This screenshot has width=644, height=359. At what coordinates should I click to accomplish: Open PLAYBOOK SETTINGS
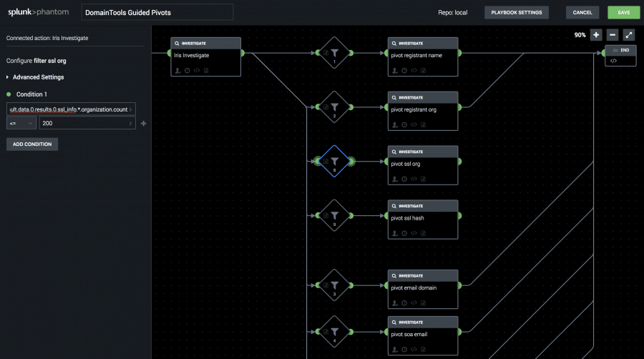click(x=516, y=12)
